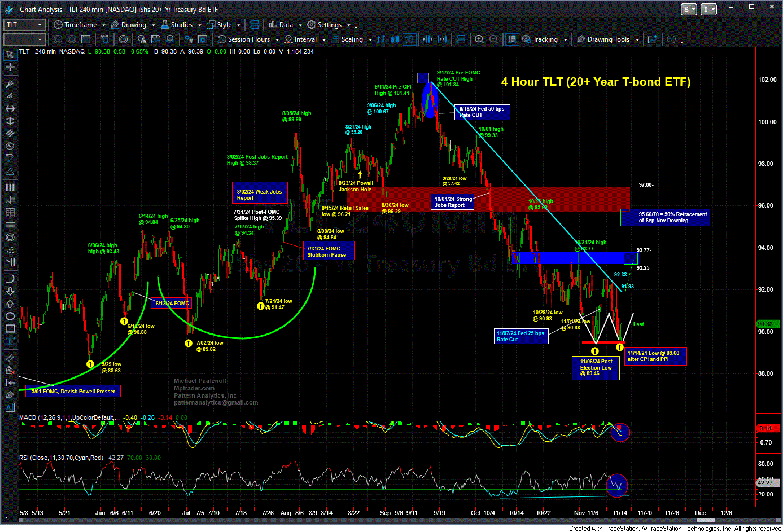Toggle bar spacing compress icon
The width and height of the screenshot is (783, 532).
click(427, 39)
